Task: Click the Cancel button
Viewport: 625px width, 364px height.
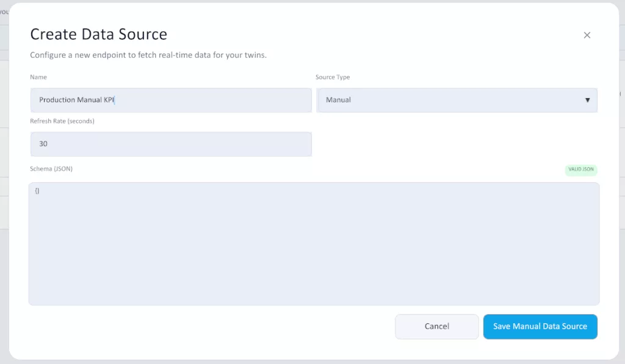Action: tap(437, 327)
